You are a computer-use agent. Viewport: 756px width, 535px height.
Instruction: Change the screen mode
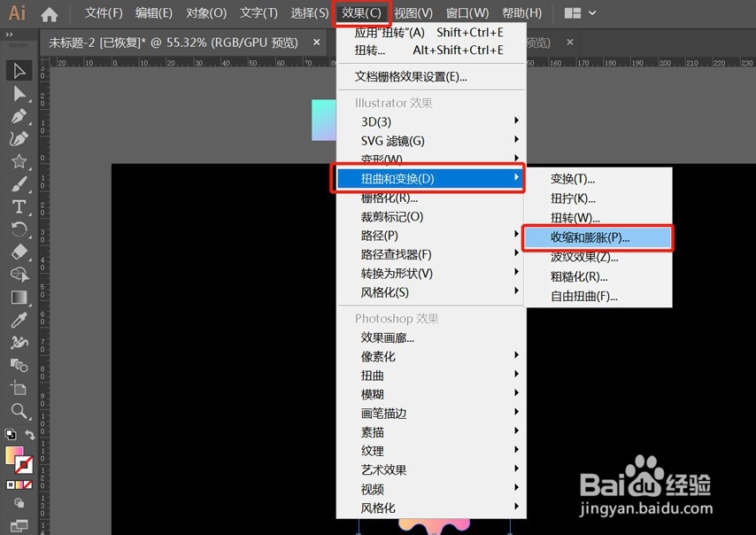point(19,525)
